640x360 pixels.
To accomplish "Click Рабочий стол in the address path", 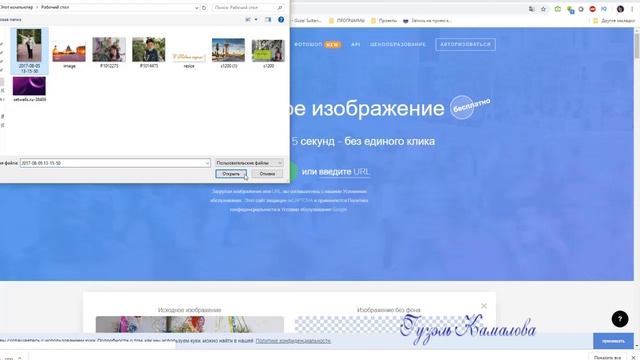I will pos(55,7).
